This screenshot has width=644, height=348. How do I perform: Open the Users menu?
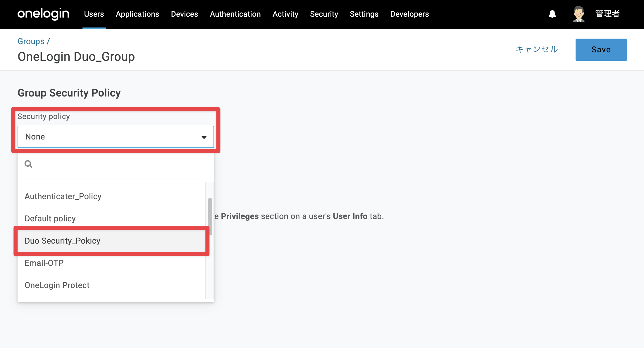point(94,14)
